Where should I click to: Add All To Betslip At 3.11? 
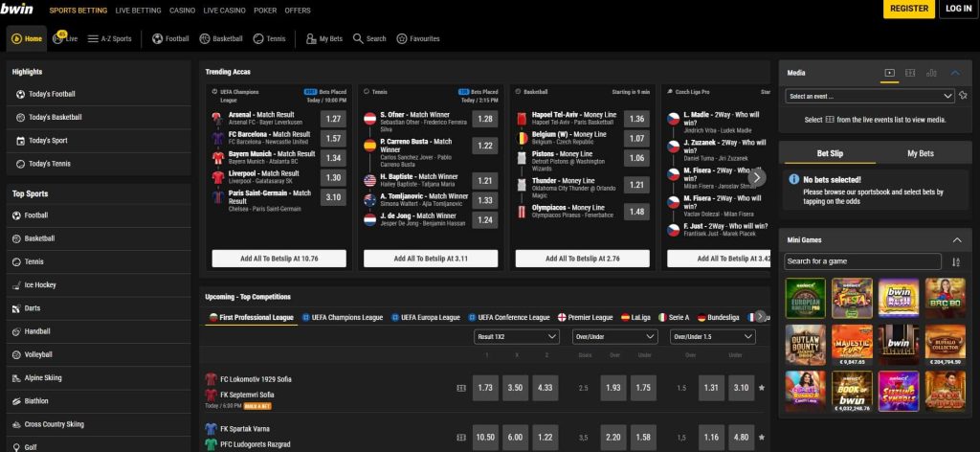click(x=431, y=259)
